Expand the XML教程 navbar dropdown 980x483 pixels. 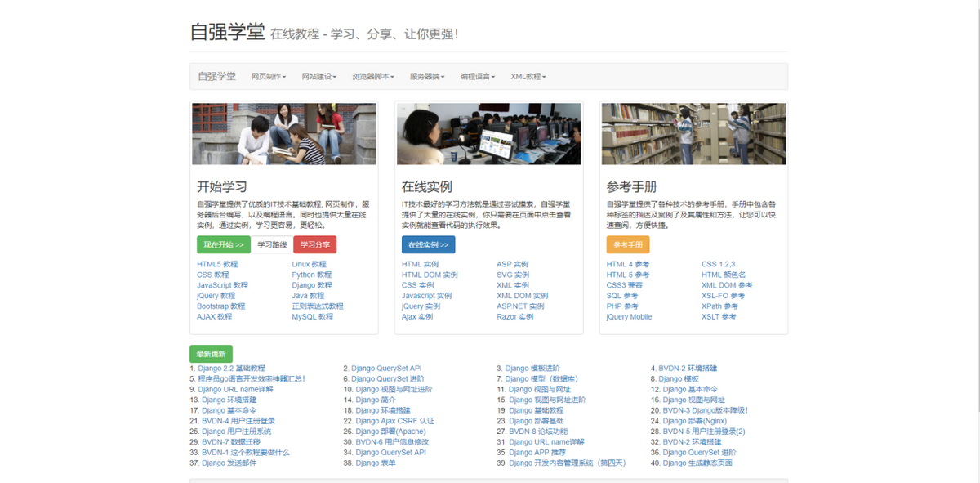point(528,77)
